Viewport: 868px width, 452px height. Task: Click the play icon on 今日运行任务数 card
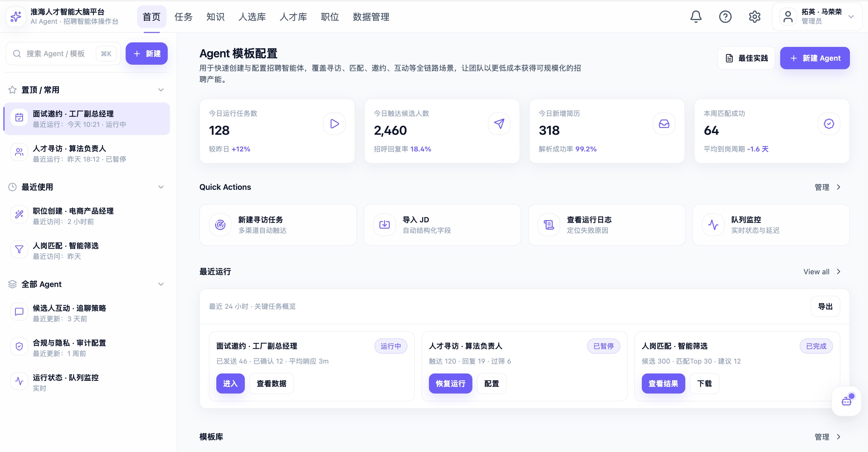[x=334, y=124]
